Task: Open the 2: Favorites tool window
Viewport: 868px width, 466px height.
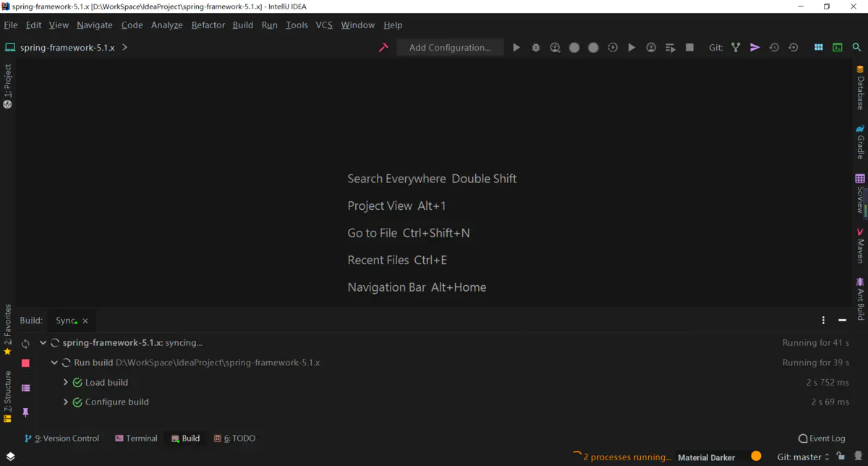Action: tap(8, 329)
